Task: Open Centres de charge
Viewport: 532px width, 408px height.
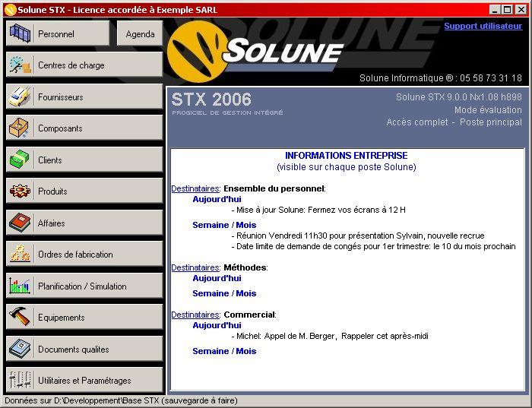Action: pyautogui.click(x=84, y=65)
